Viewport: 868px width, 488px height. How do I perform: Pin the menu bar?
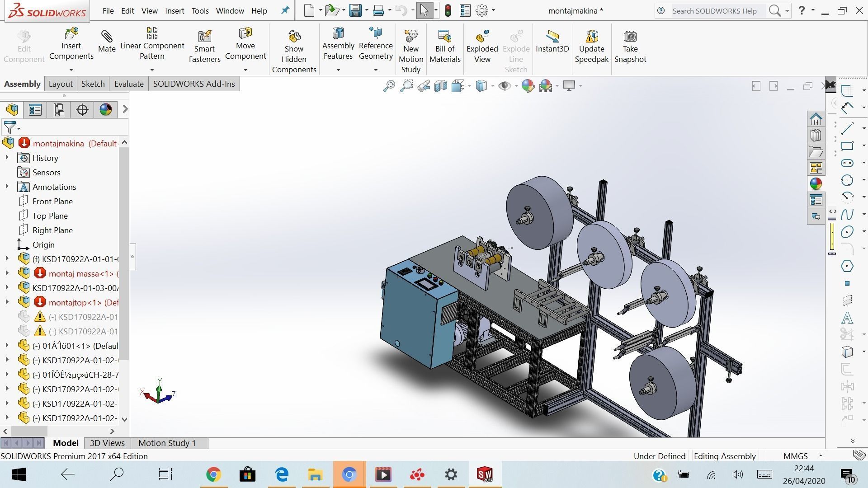point(285,10)
